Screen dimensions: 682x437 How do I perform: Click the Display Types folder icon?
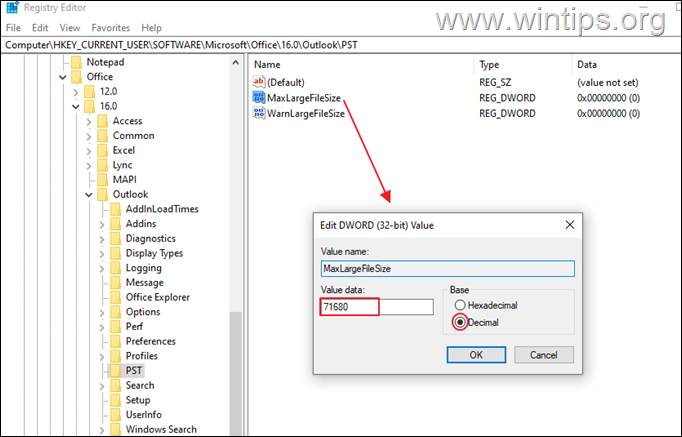click(x=115, y=253)
